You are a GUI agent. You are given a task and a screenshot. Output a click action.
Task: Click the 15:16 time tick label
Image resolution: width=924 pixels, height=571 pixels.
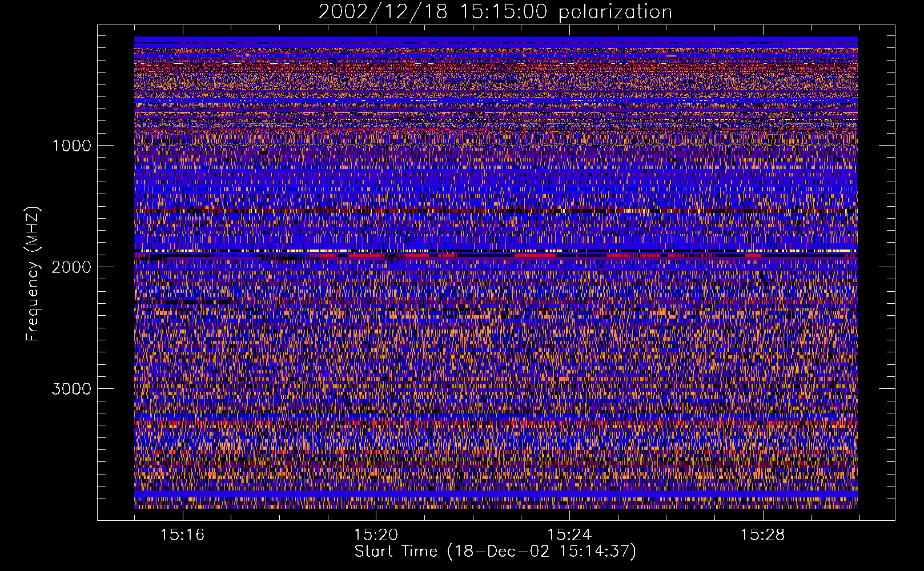pyautogui.click(x=182, y=535)
